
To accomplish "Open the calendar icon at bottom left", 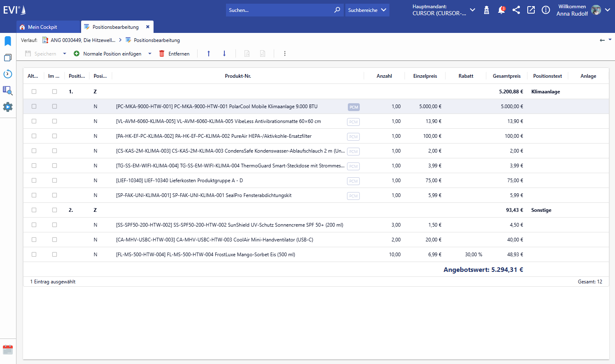I will pos(8,350).
